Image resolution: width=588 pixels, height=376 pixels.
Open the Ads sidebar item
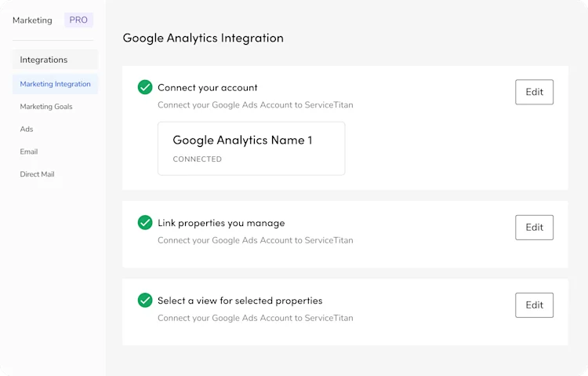click(x=27, y=130)
